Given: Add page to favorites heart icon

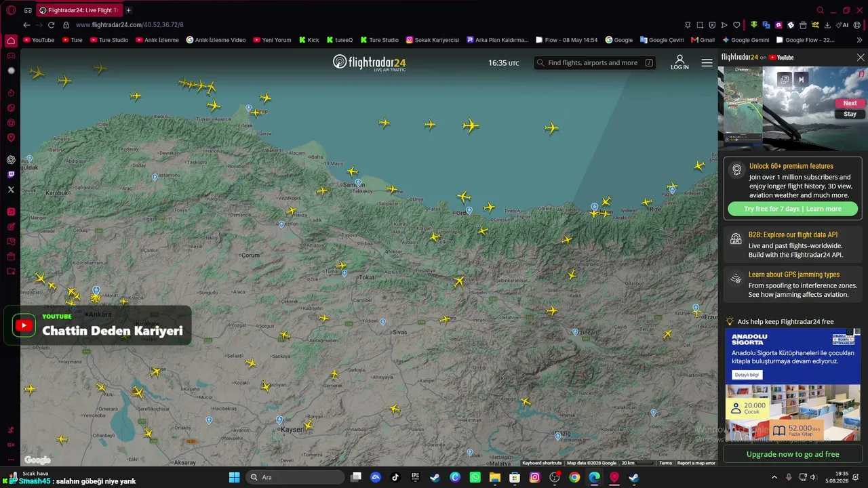Looking at the screenshot, I should tap(736, 25).
